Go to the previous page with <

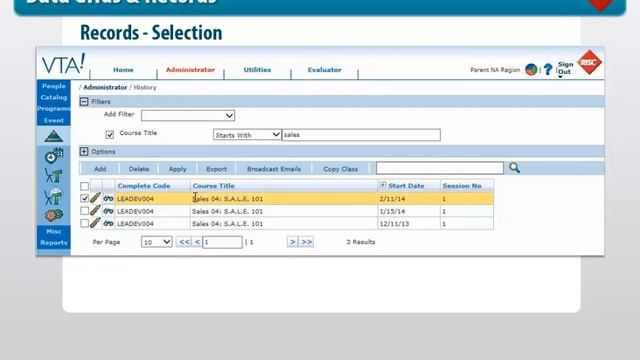coord(197,242)
